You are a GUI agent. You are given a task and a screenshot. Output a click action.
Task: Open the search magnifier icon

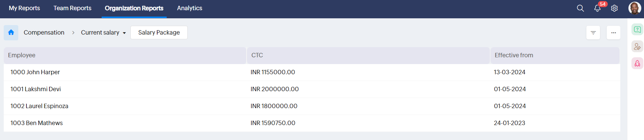pos(580,8)
